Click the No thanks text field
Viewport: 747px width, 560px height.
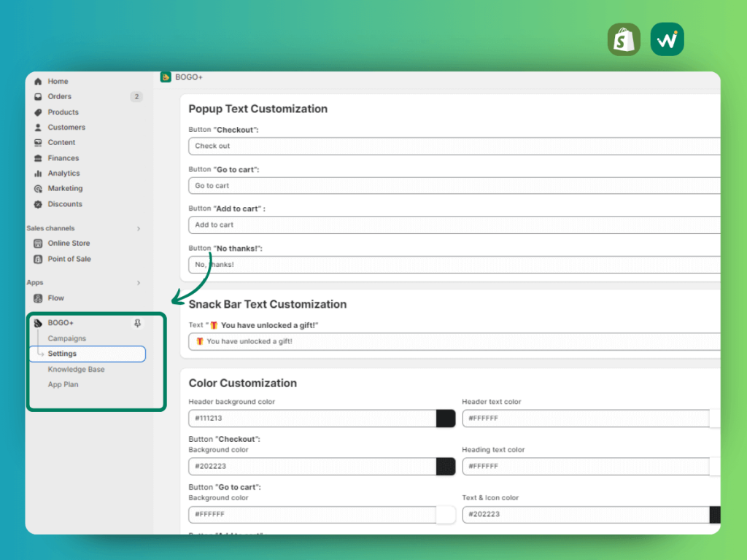tap(454, 265)
